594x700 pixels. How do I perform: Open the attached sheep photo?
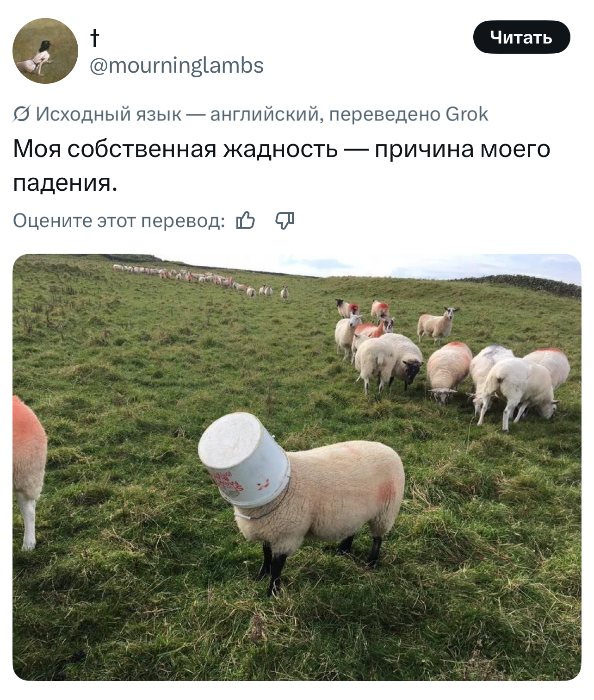click(x=297, y=467)
